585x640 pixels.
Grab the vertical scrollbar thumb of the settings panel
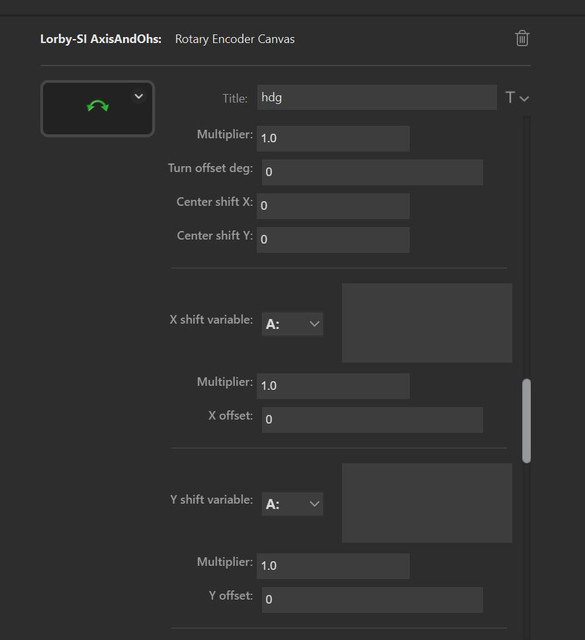527,421
